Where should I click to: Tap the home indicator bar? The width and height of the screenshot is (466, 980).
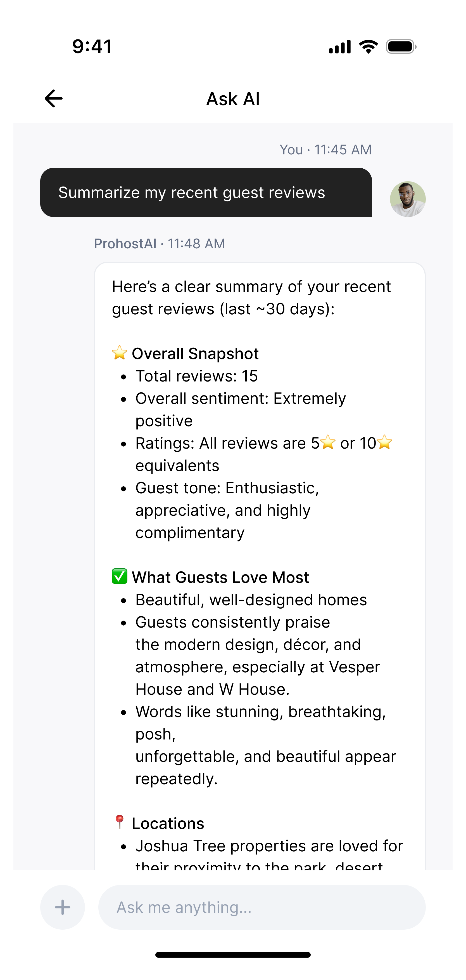[x=233, y=955]
